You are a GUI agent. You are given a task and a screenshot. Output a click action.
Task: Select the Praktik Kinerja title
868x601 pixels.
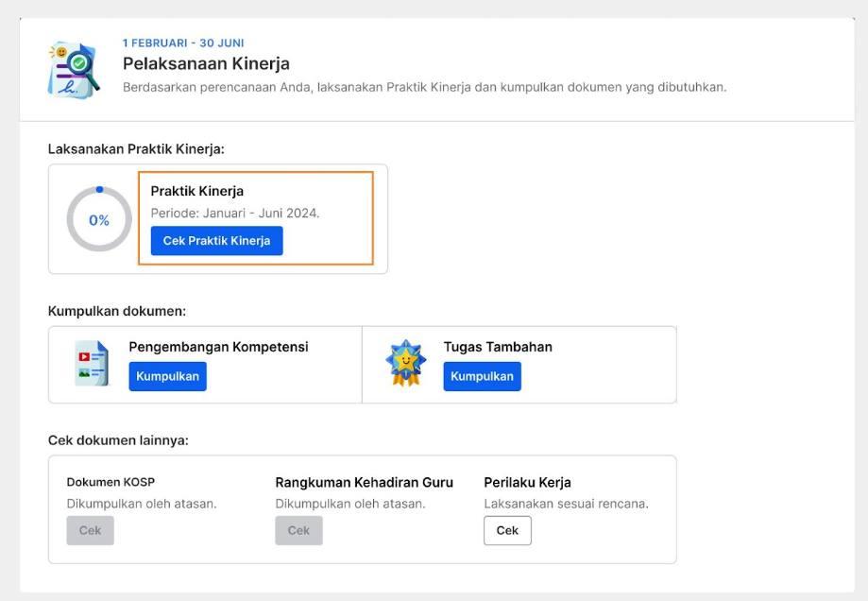pyautogui.click(x=197, y=191)
